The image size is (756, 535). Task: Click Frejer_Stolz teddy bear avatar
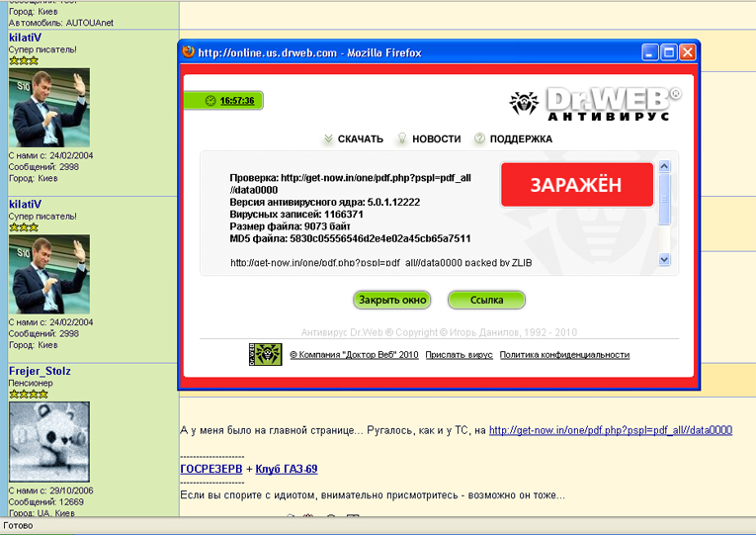(49, 441)
